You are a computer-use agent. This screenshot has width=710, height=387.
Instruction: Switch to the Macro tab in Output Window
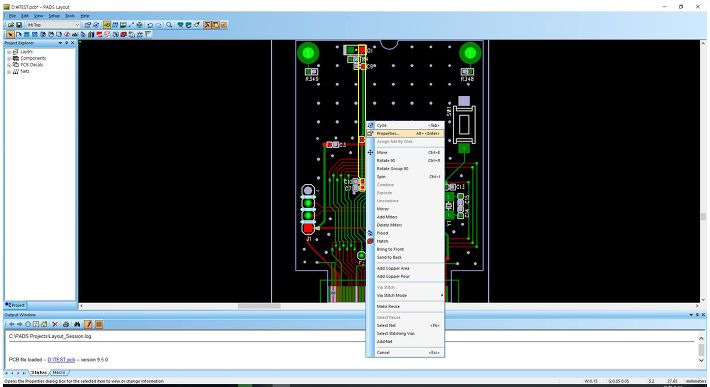59,373
